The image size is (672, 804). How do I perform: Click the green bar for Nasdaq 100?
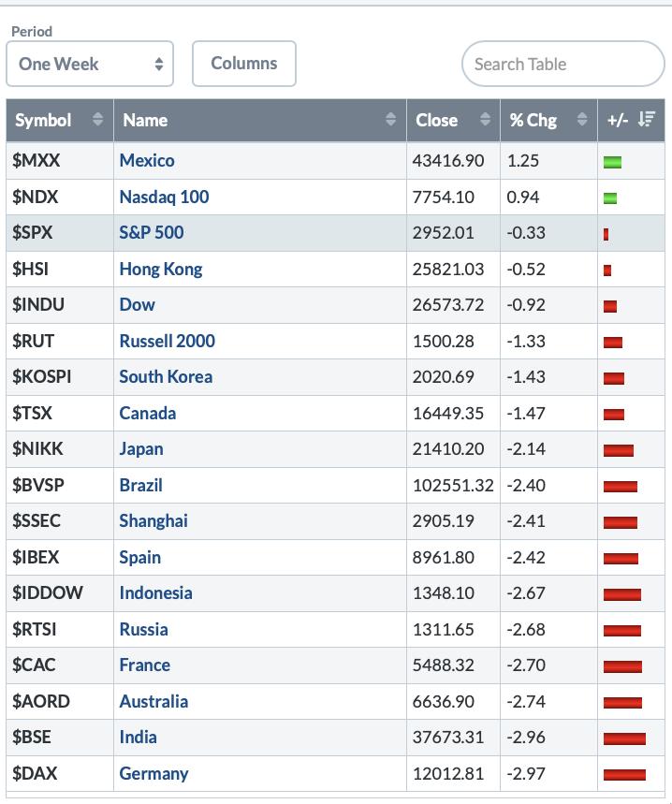point(610,197)
